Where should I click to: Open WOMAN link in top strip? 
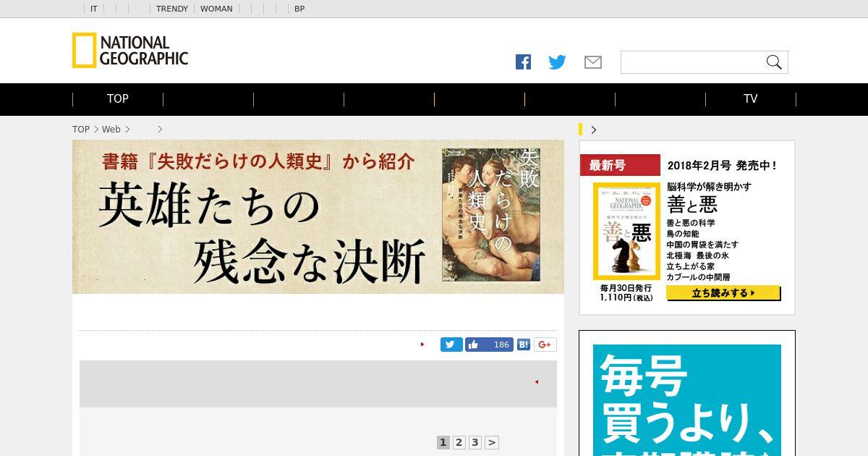[x=216, y=9]
